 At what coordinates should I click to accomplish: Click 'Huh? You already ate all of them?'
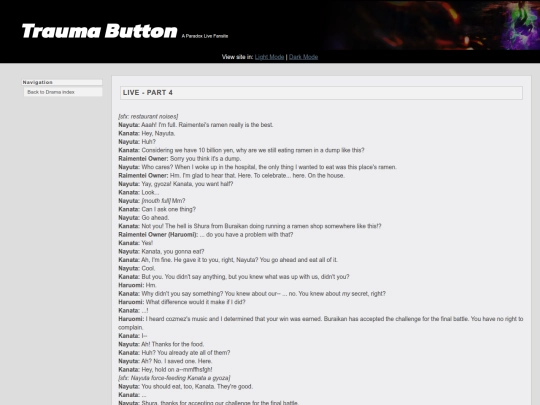pos(174,353)
